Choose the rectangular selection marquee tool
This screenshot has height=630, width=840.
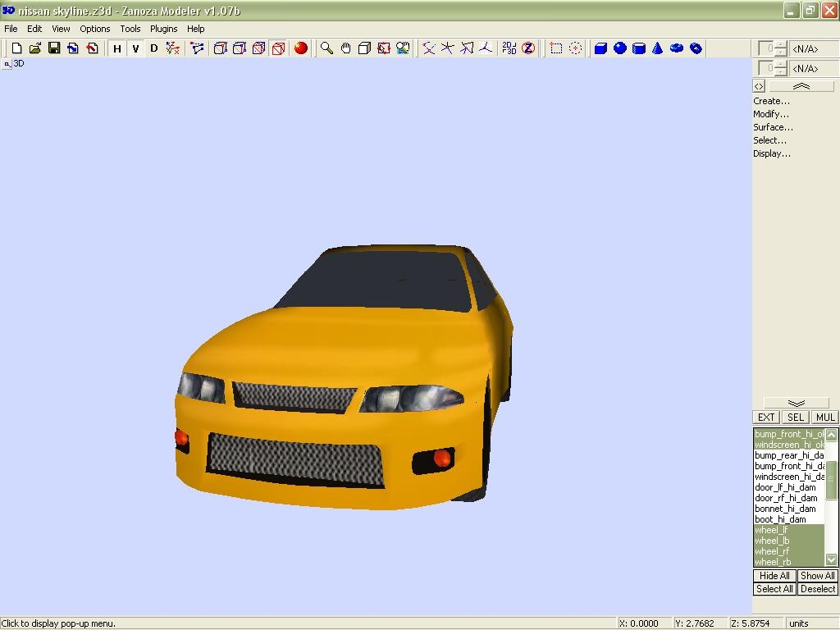click(x=556, y=48)
